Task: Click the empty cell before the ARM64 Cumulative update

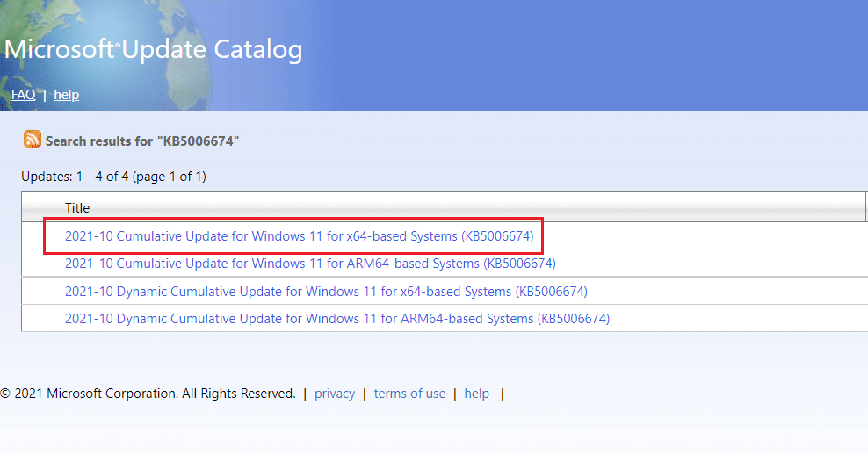Action: click(x=42, y=264)
